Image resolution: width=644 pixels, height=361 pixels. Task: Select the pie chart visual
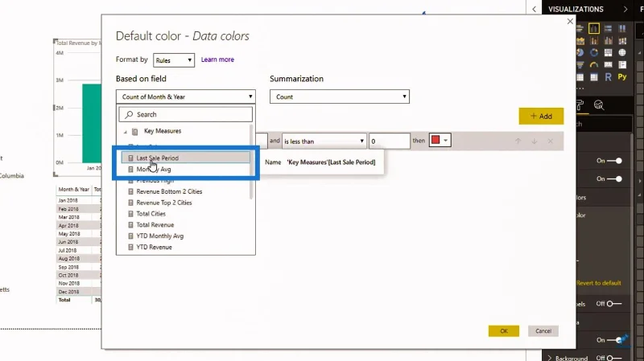tap(580, 52)
